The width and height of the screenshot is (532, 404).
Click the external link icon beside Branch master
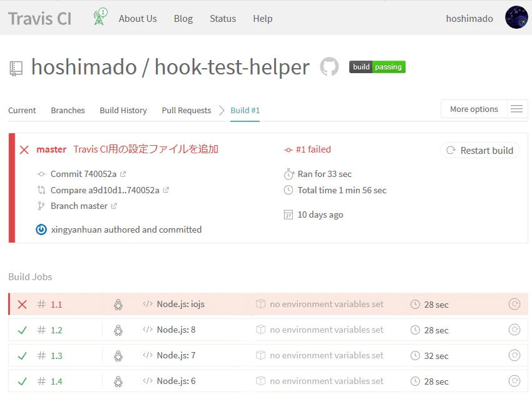click(x=114, y=206)
